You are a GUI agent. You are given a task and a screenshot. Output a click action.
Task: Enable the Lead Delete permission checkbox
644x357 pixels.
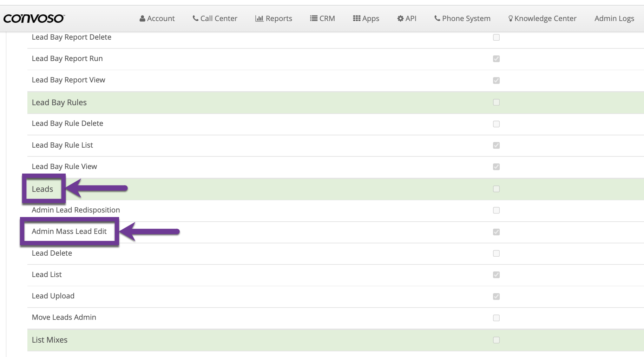pyautogui.click(x=496, y=253)
